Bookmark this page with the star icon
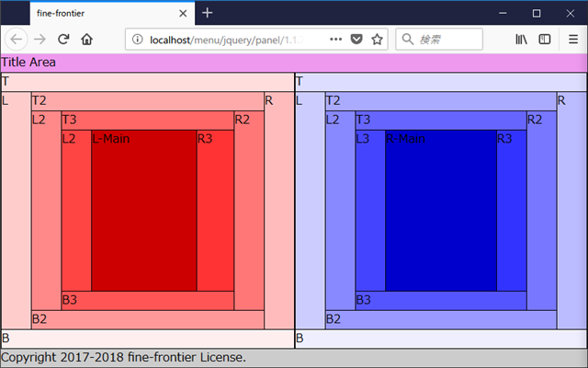This screenshot has width=588, height=368. click(x=377, y=39)
